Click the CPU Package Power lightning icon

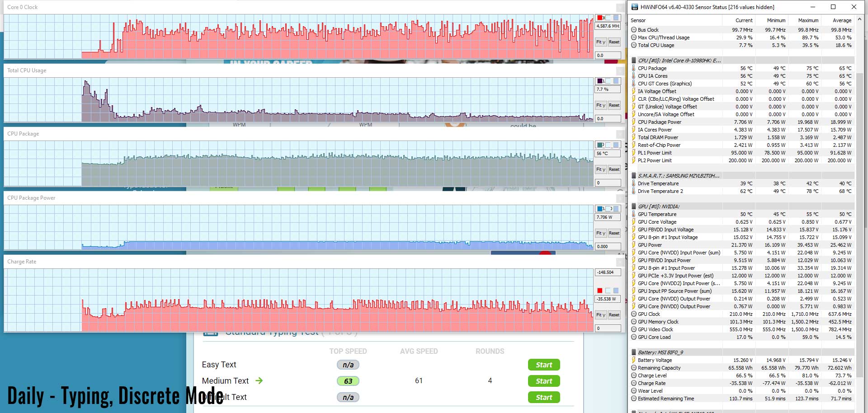pos(634,122)
